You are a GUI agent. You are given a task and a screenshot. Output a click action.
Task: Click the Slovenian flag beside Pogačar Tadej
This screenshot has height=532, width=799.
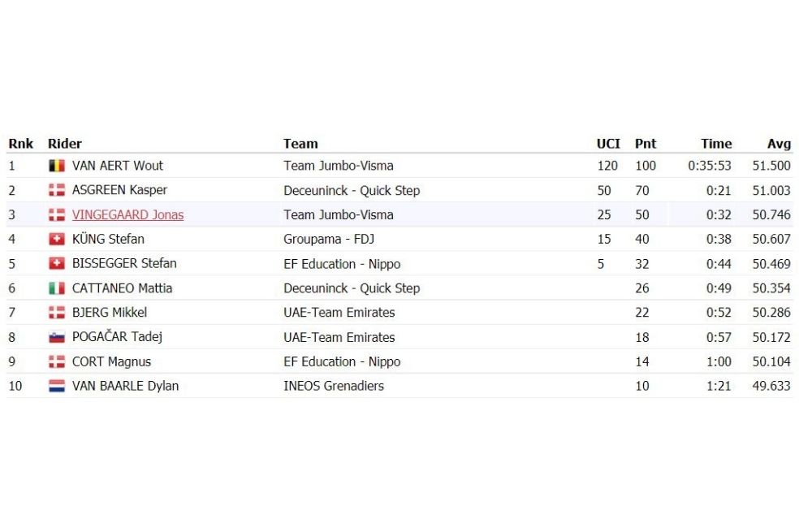point(57,337)
